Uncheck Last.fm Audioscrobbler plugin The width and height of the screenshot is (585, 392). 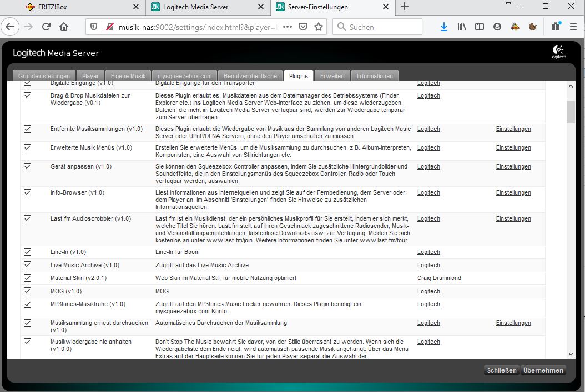tap(28, 218)
